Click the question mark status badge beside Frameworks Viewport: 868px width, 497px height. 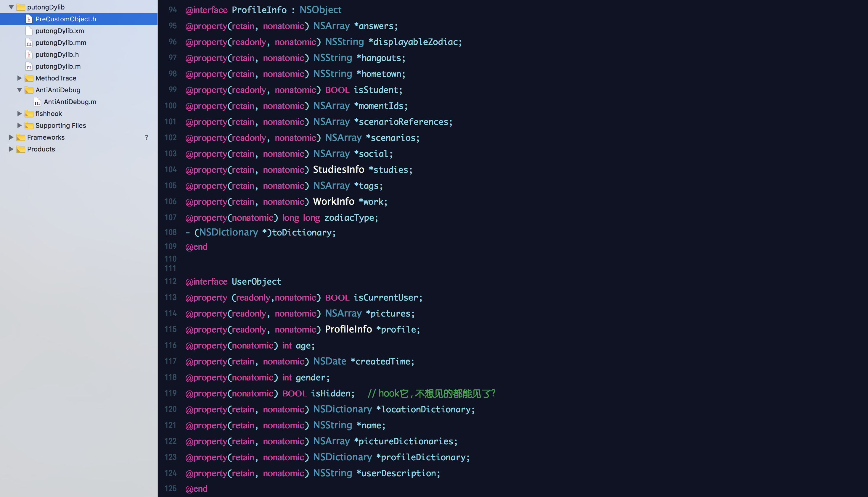(146, 138)
